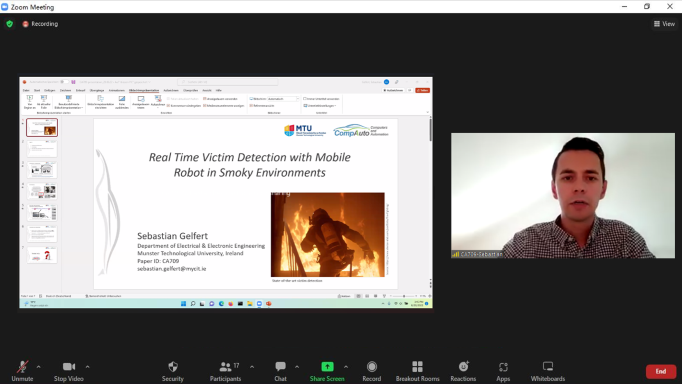Open Breakout Rooms
The image size is (682, 384).
click(x=418, y=371)
